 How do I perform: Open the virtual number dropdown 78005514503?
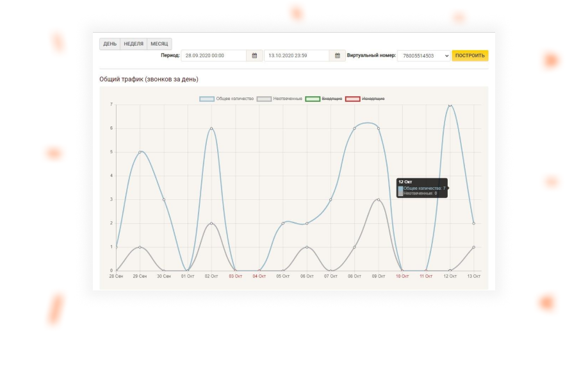[x=424, y=56]
